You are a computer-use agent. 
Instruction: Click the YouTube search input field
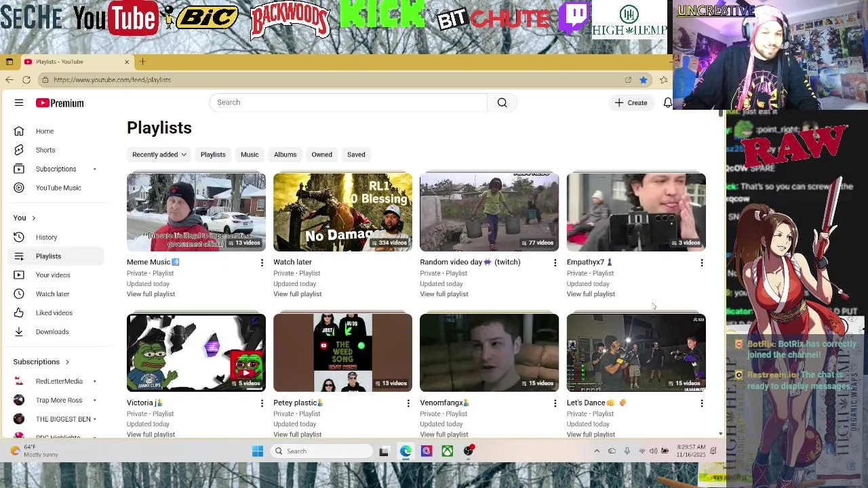[x=349, y=102]
